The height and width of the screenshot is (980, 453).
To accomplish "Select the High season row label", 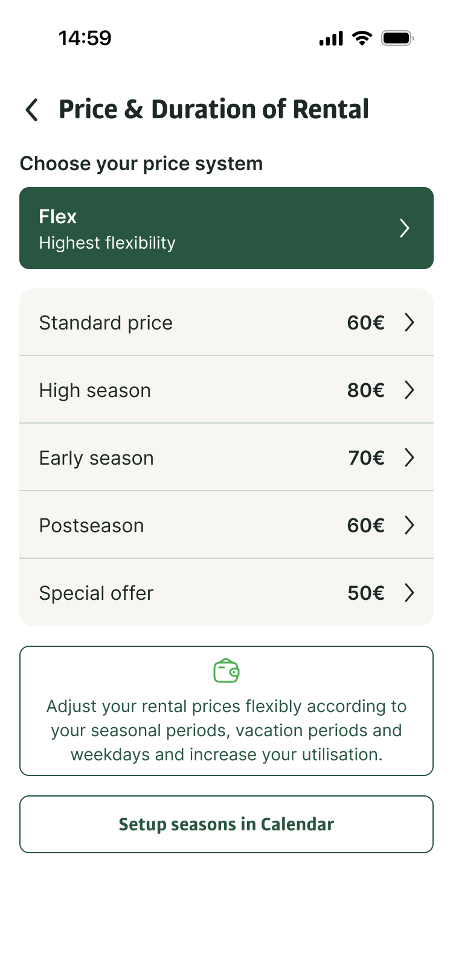I will tap(95, 390).
